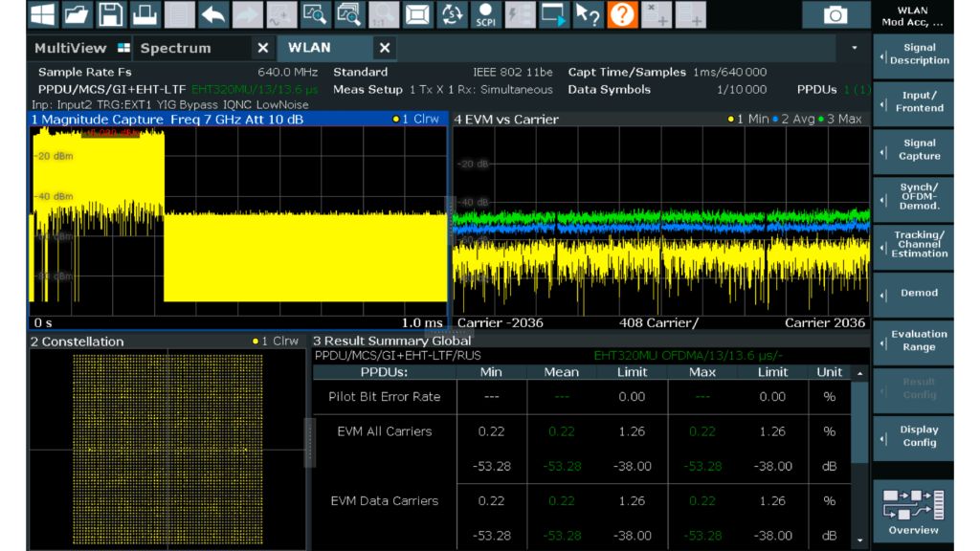Open the Overview configuration diagram
The width and height of the screenshot is (980, 551).
[913, 512]
